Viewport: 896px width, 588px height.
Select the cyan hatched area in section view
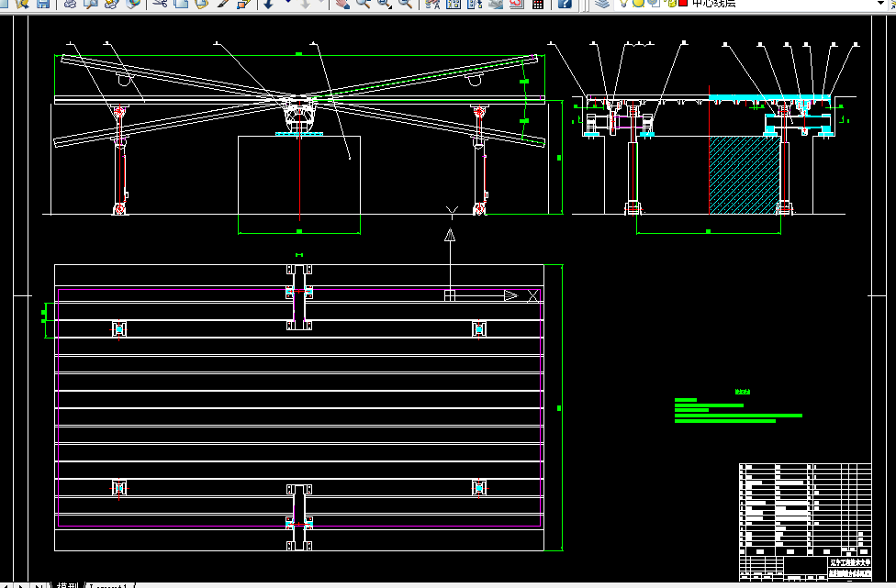click(x=745, y=175)
